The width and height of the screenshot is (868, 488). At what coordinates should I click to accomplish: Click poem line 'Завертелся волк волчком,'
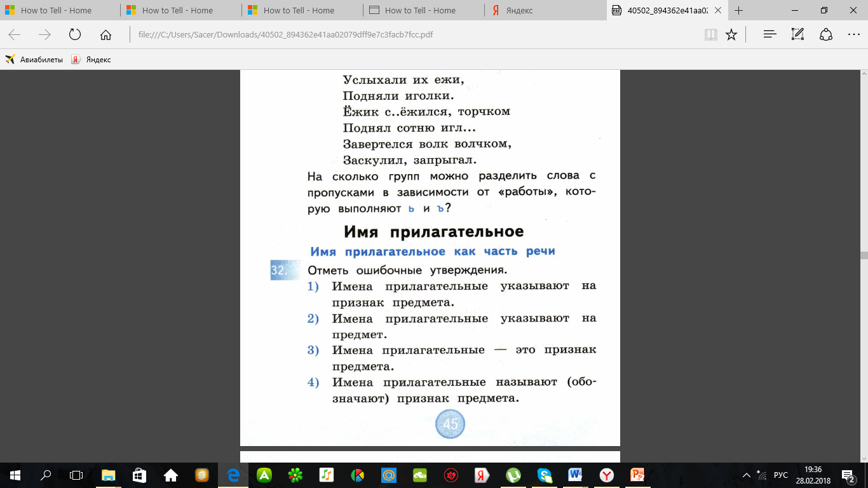click(428, 144)
